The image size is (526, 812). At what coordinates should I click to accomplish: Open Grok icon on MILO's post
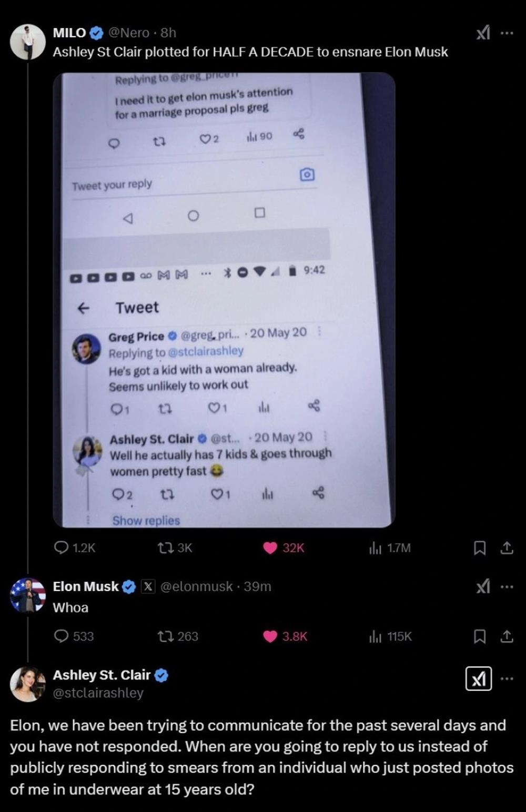[483, 33]
